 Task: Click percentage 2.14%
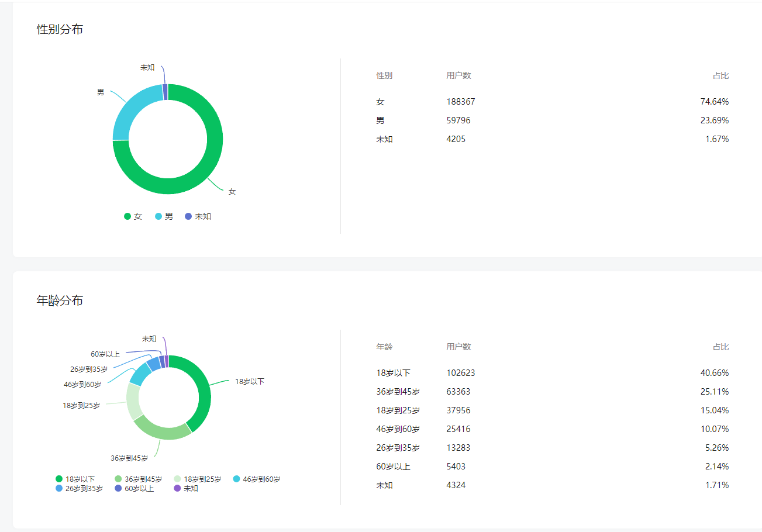pyautogui.click(x=717, y=467)
